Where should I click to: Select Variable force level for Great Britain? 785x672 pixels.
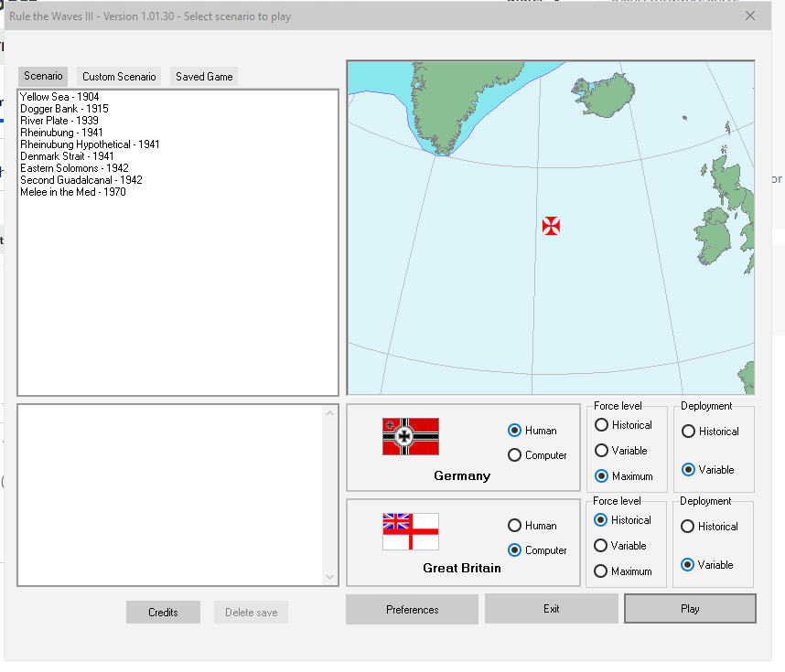coord(619,546)
